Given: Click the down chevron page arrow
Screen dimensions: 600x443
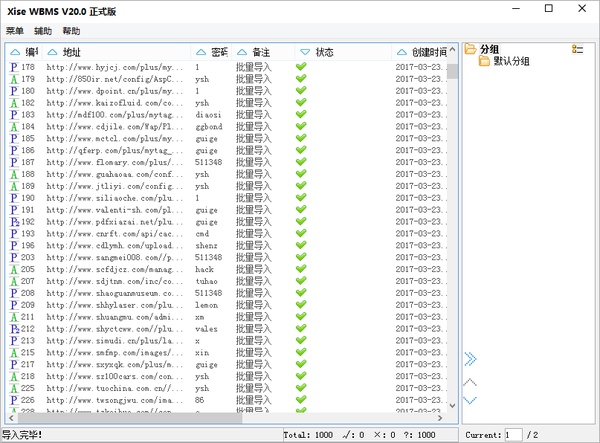Looking at the screenshot, I should (470, 400).
